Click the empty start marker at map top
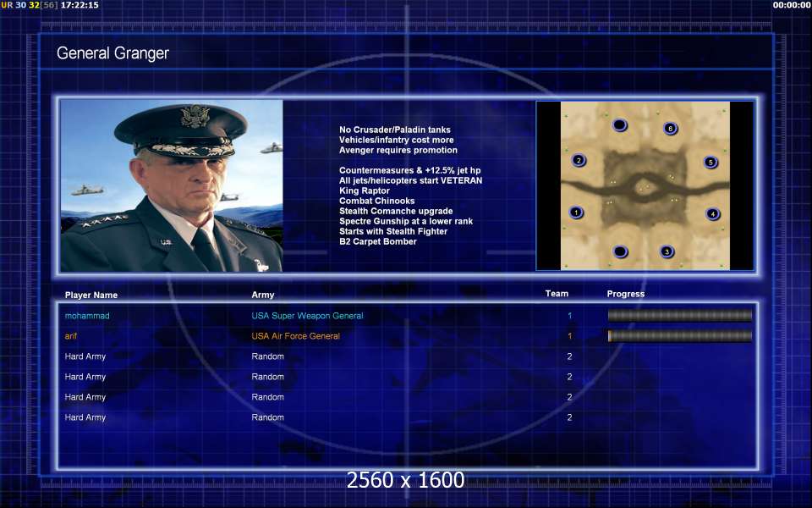This screenshot has height=508, width=812. tap(620, 125)
